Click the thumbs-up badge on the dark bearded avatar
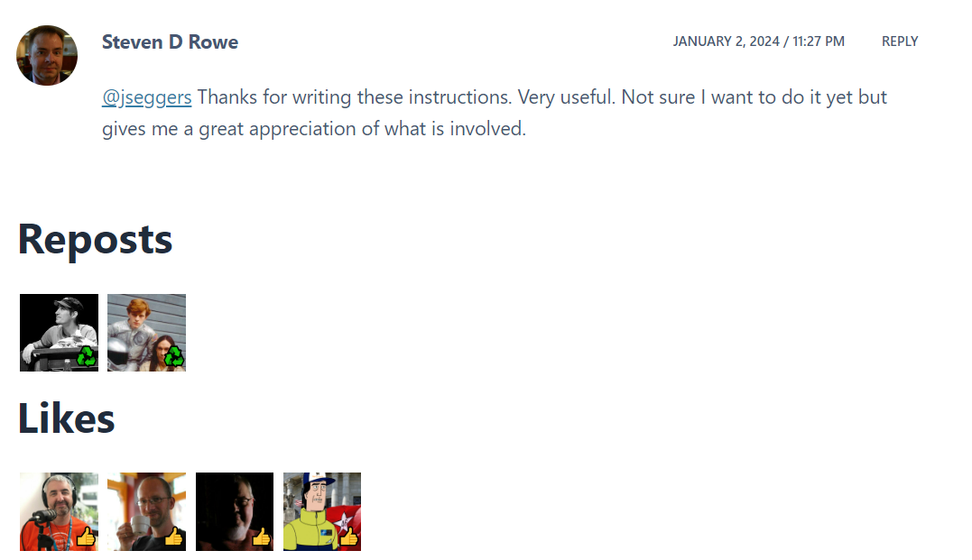 (x=261, y=537)
